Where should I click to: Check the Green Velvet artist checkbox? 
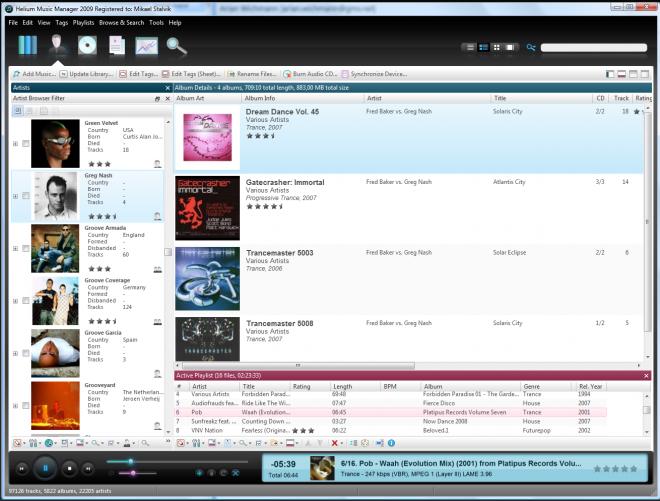click(x=26, y=144)
